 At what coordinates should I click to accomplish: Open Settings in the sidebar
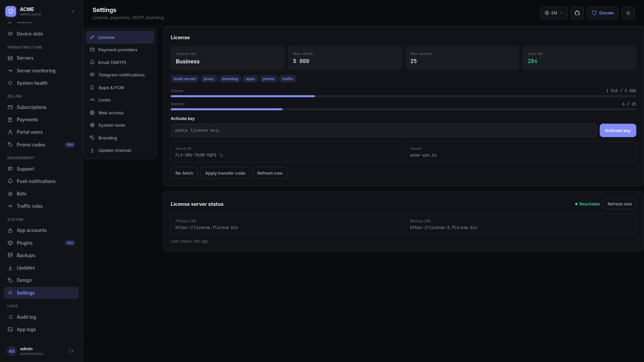41,293
